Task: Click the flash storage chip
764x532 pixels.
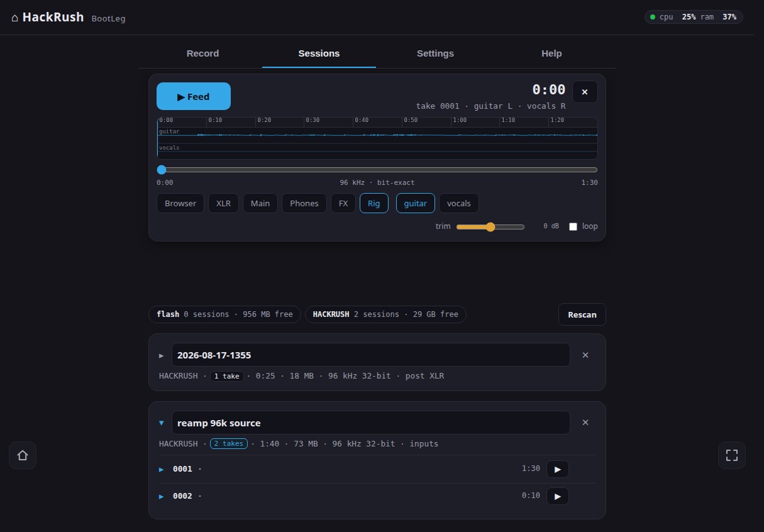Action: (225, 314)
